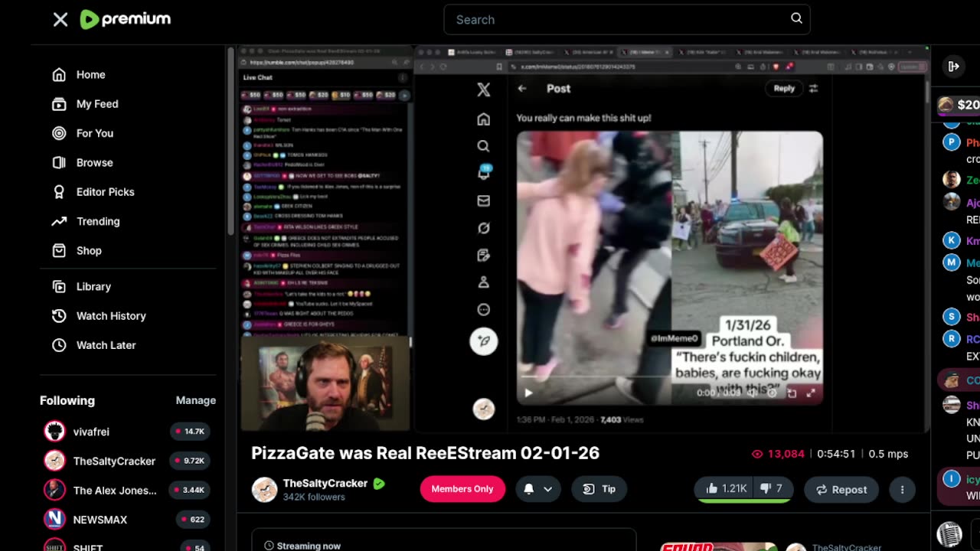Close the sidebar menu with the X icon
The width and height of the screenshot is (980, 551).
pyautogui.click(x=60, y=20)
